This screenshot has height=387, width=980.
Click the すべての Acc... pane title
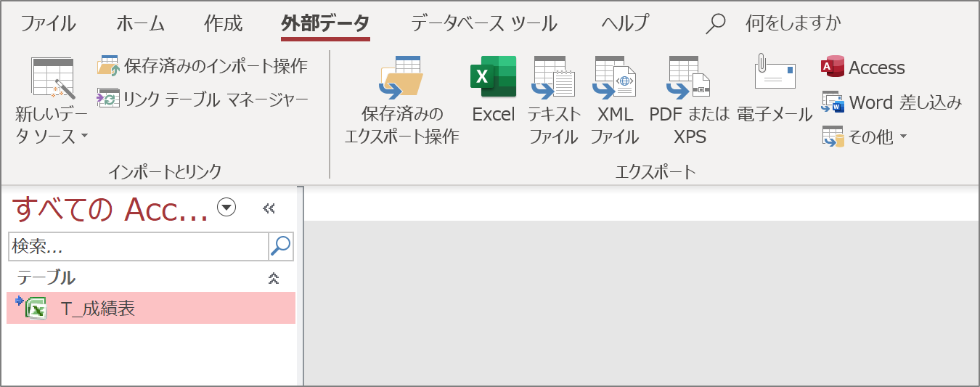[x=110, y=209]
